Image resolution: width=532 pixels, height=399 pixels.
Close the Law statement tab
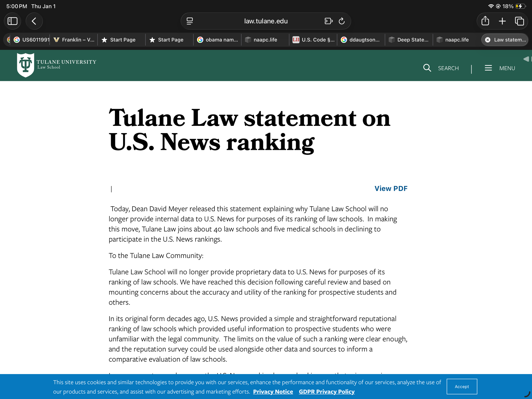(488, 40)
